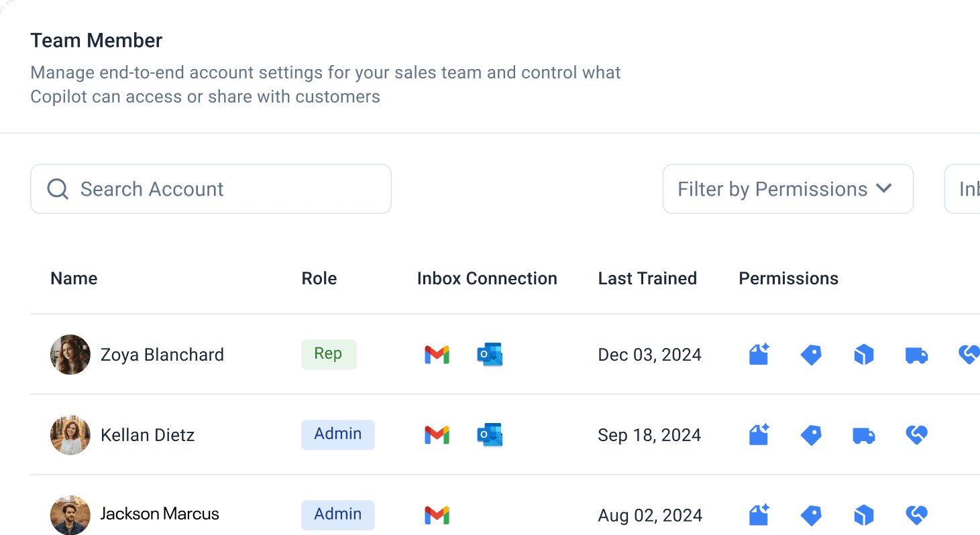Click Outlook icon in Zoya Blanchard's row
Viewport: 980px width, 535px height.
point(490,355)
